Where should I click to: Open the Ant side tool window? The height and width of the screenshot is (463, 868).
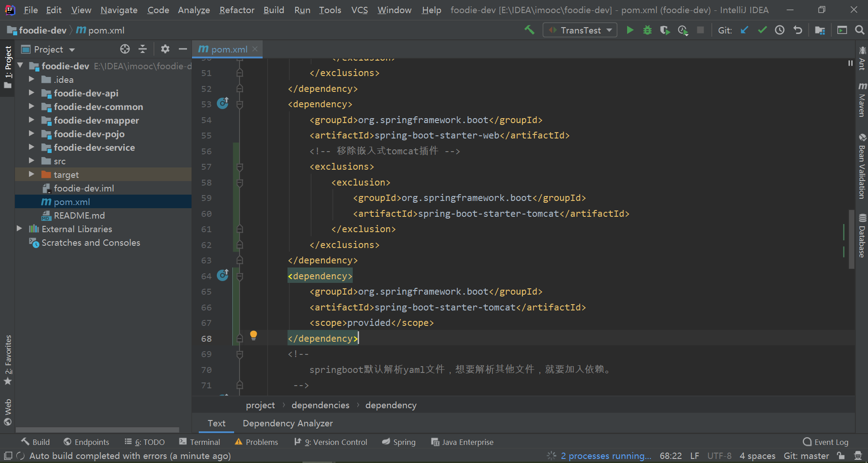(862, 58)
